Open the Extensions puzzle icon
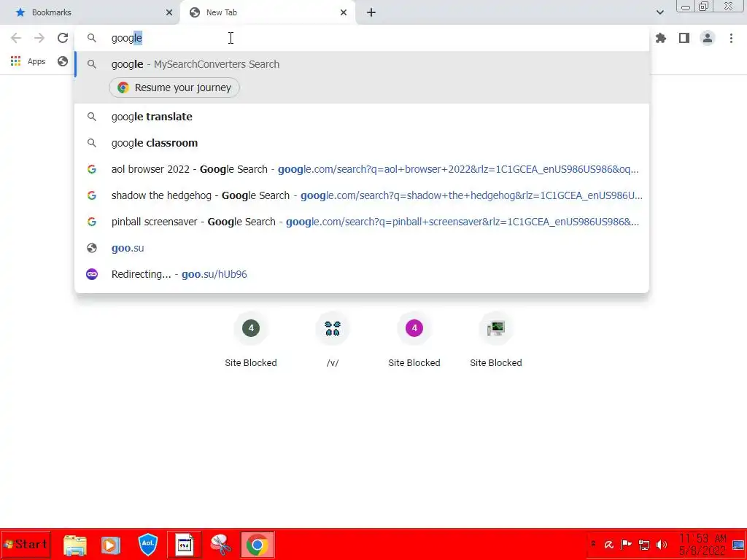747x560 pixels. point(661,38)
